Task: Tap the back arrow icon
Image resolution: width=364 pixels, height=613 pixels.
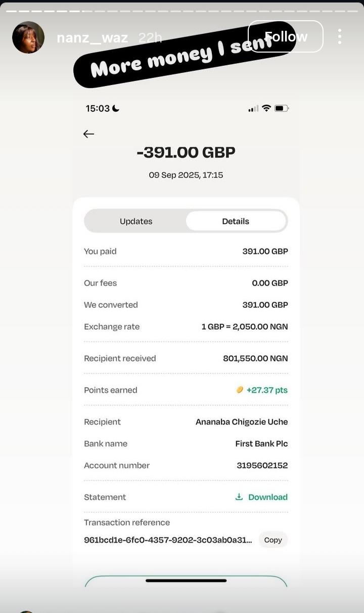Action: pos(88,134)
